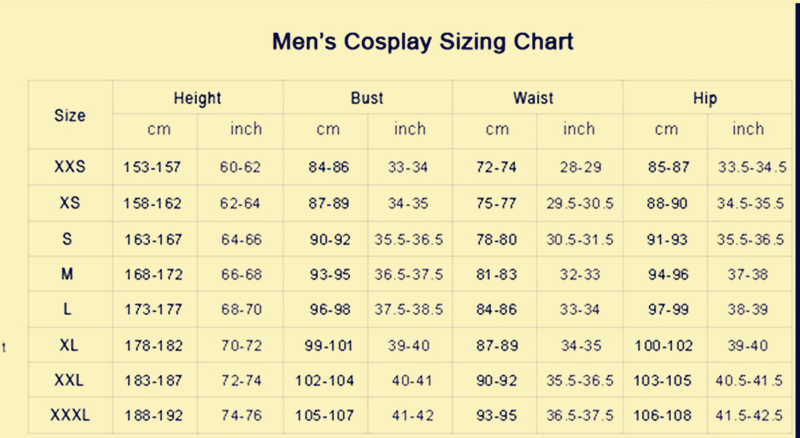Click the Bust column header

tap(367, 98)
